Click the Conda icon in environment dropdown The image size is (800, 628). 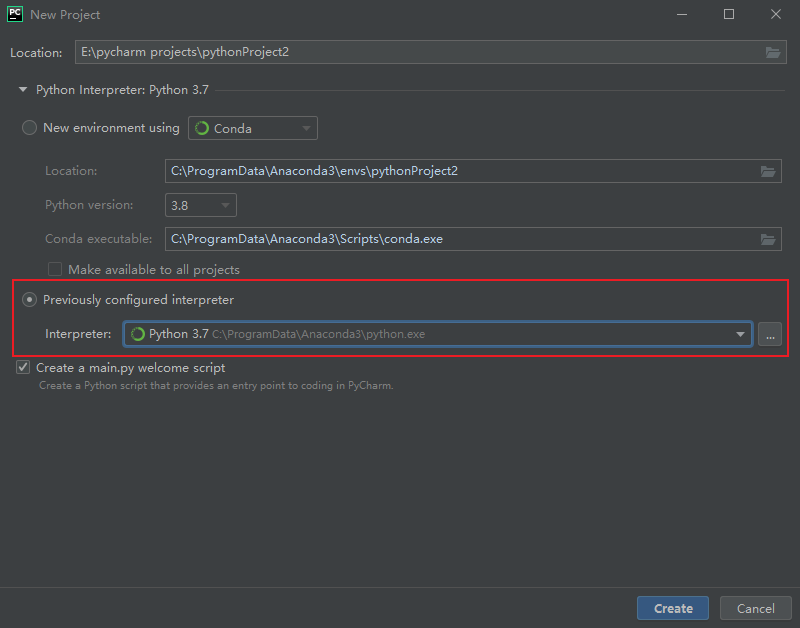202,128
